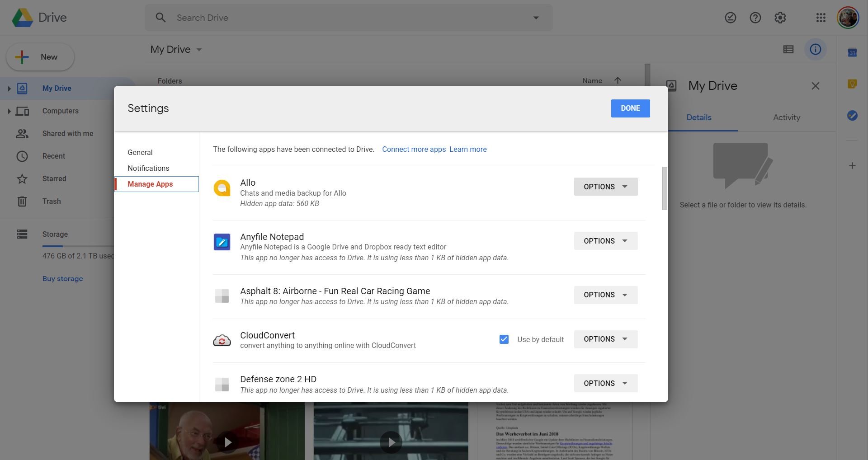Select General in Settings sidebar

tap(140, 152)
